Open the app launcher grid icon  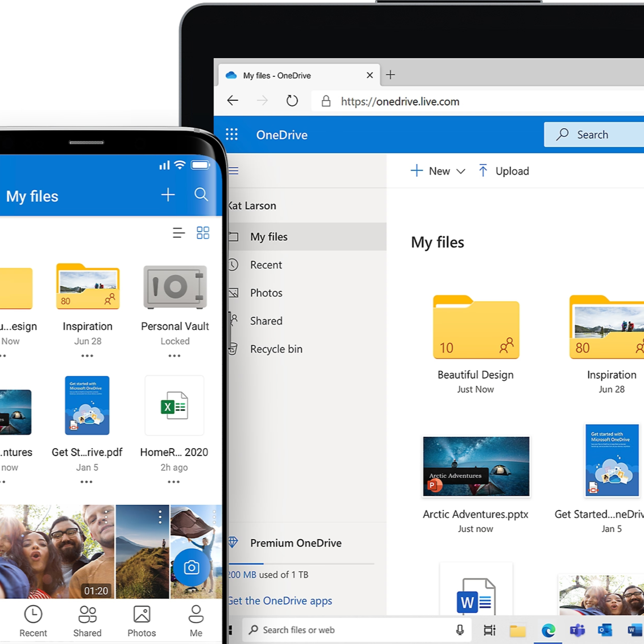[x=232, y=135]
